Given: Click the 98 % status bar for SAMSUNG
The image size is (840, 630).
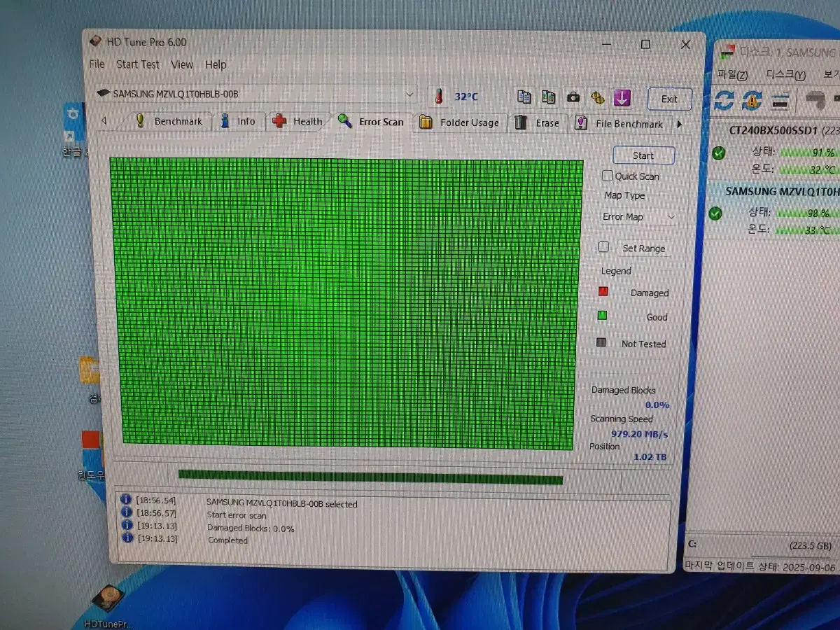Looking at the screenshot, I should (x=806, y=213).
